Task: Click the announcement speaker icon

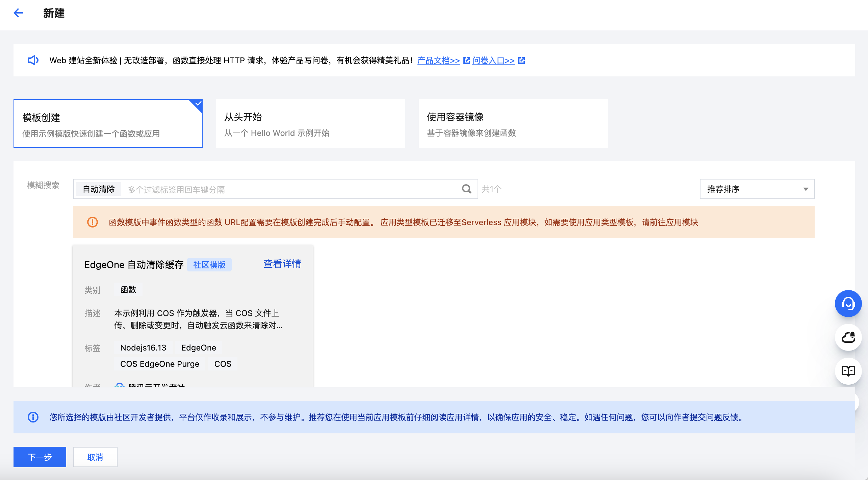Action: (x=33, y=60)
